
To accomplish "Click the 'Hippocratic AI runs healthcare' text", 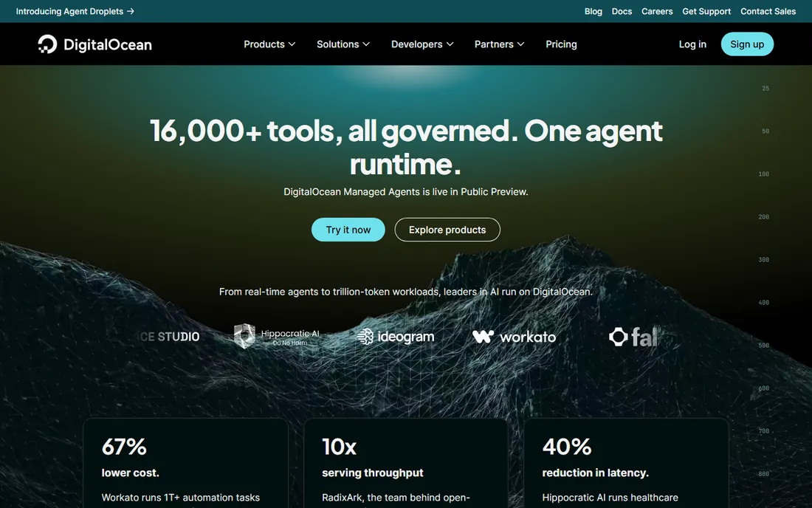I will (x=610, y=497).
